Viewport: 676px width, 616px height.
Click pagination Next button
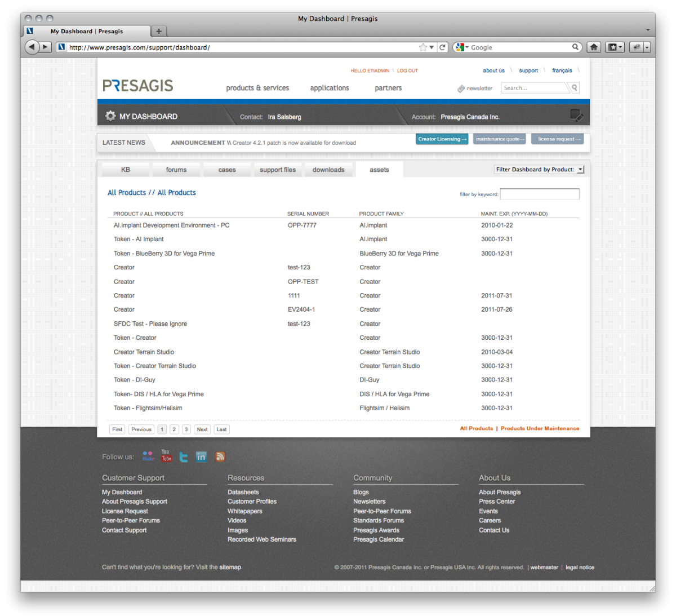(202, 429)
